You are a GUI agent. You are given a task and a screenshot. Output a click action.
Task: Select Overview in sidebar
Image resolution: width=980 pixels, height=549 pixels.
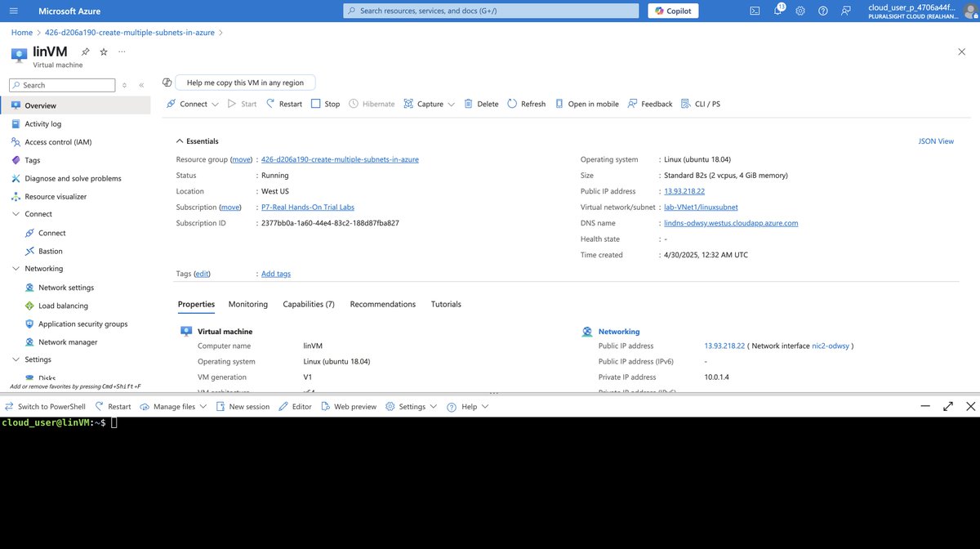[x=75, y=105]
